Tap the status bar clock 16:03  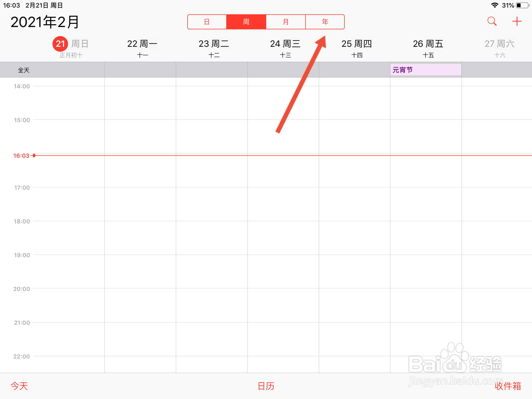[x=11, y=5]
